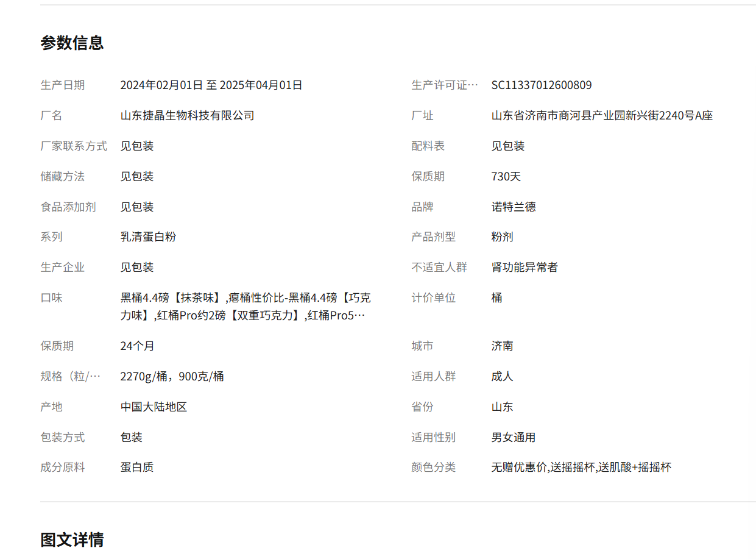Click the origin value 中国大陆地区

(x=154, y=407)
